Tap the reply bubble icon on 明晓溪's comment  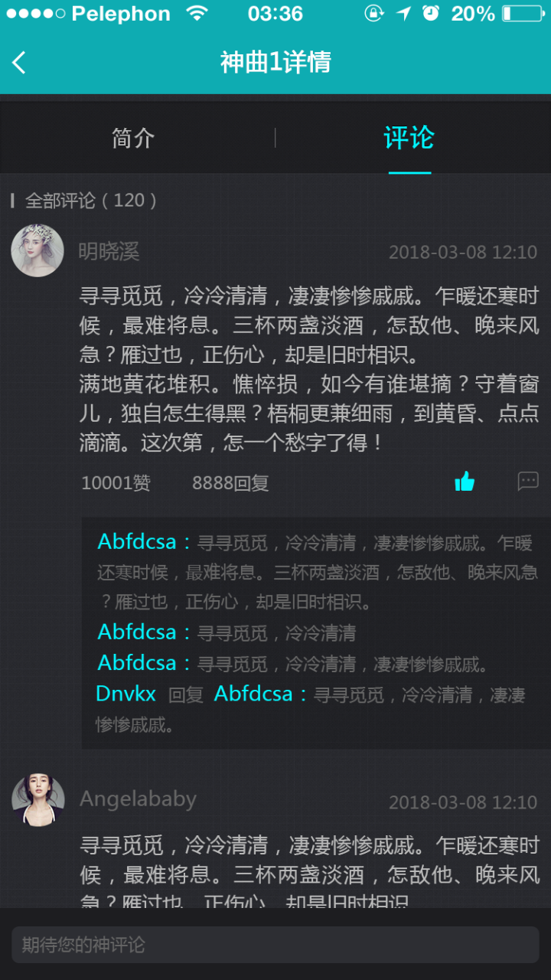point(528,481)
